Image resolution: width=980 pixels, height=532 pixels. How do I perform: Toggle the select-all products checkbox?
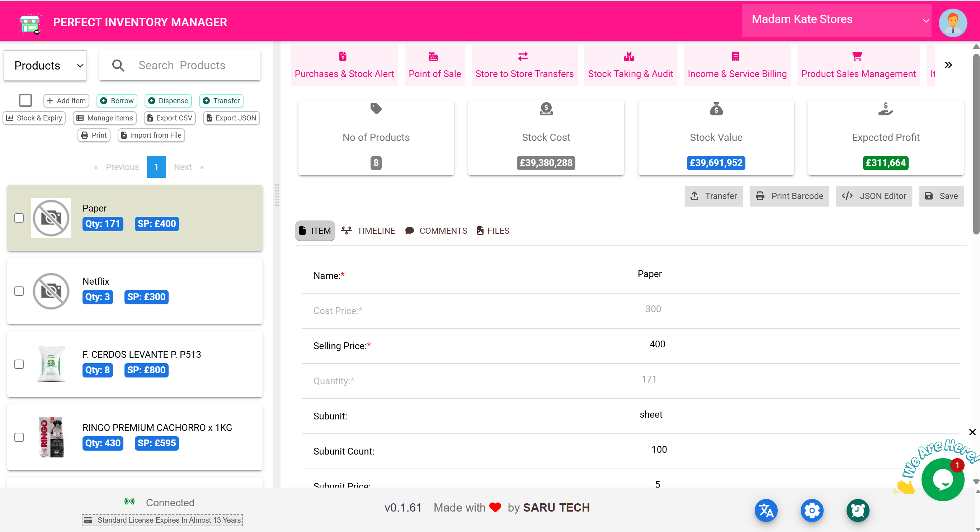[x=25, y=100]
